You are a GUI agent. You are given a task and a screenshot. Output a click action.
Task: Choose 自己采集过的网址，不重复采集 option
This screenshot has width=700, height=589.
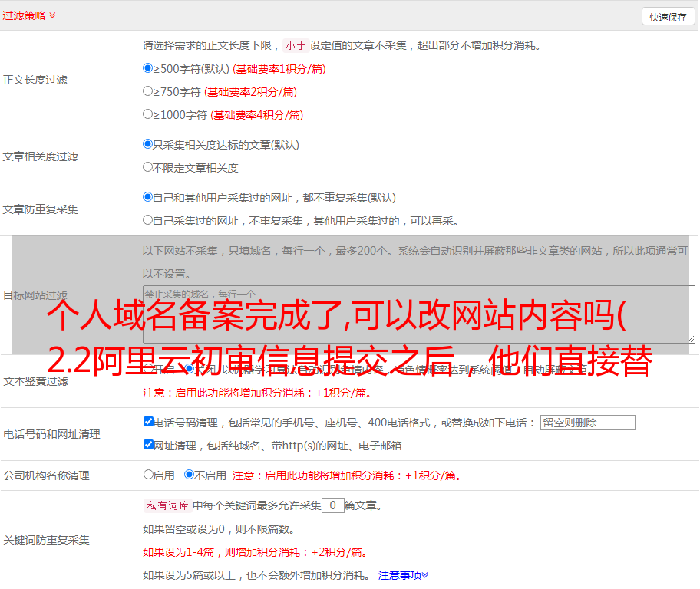point(148,219)
